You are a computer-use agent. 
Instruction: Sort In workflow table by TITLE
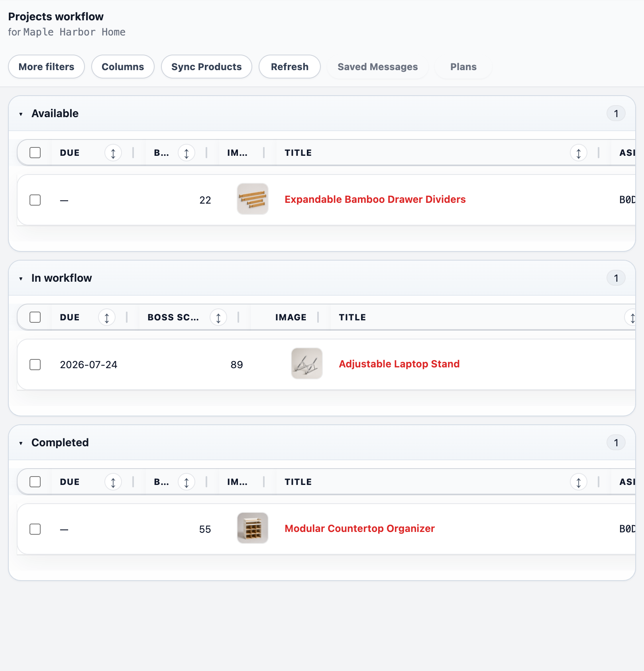pos(631,318)
